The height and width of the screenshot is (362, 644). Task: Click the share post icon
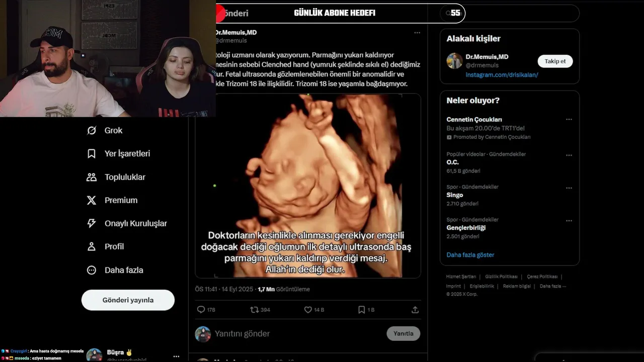tap(415, 310)
